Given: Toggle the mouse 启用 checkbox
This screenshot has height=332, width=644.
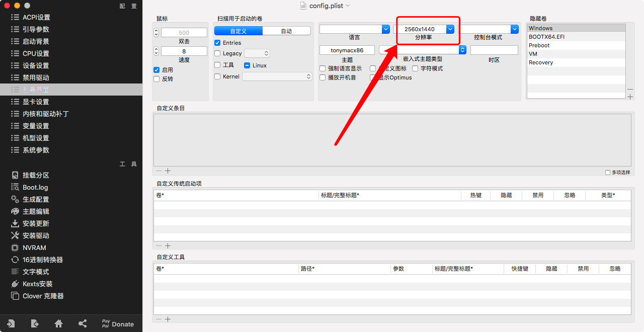Looking at the screenshot, I should click(156, 70).
